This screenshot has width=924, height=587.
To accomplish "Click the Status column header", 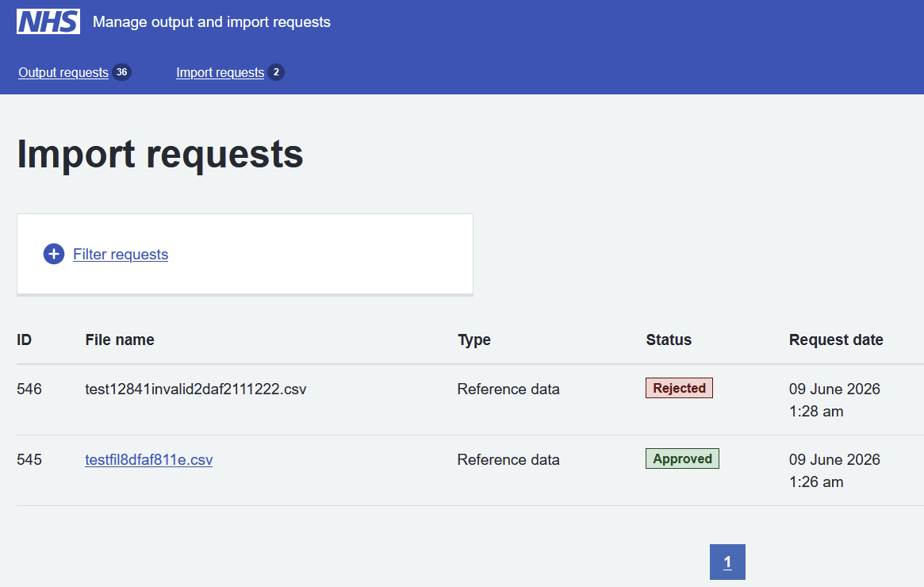I will (x=669, y=340).
